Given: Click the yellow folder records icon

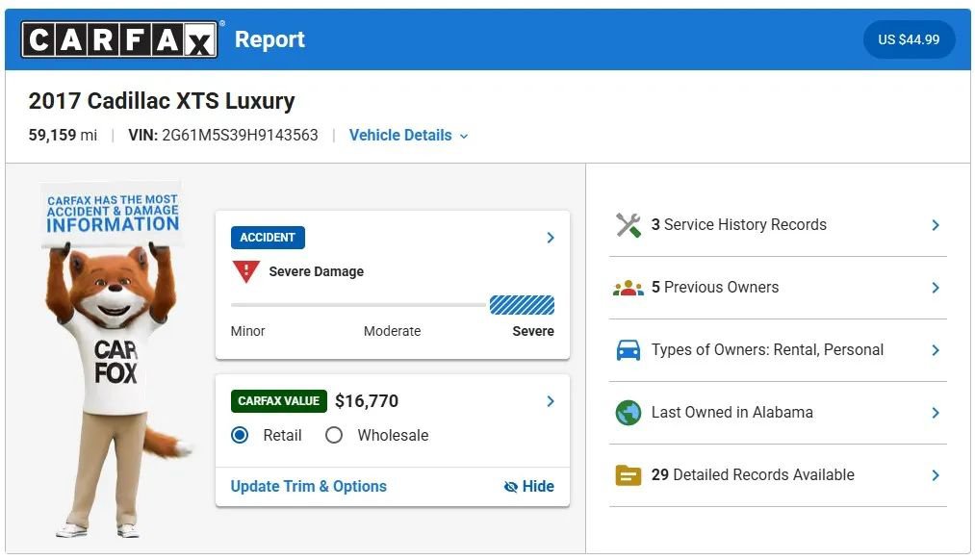Looking at the screenshot, I should pos(629,475).
